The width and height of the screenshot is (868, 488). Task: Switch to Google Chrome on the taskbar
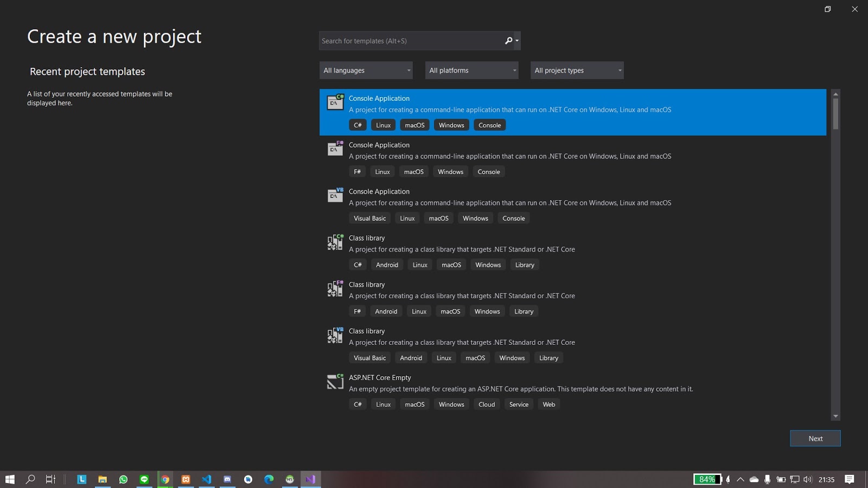(165, 479)
